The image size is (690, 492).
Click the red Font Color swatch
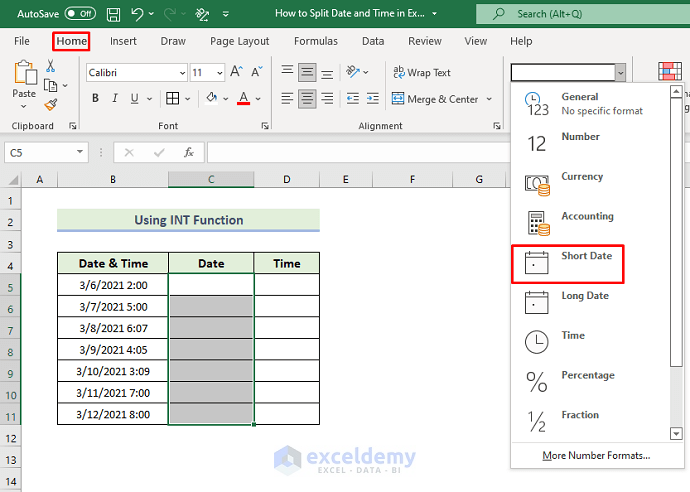click(x=243, y=98)
